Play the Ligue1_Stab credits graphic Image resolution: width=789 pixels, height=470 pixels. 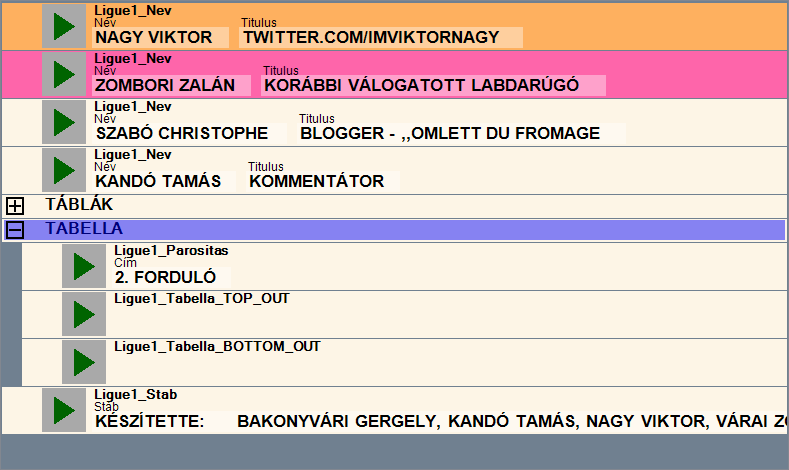point(65,410)
